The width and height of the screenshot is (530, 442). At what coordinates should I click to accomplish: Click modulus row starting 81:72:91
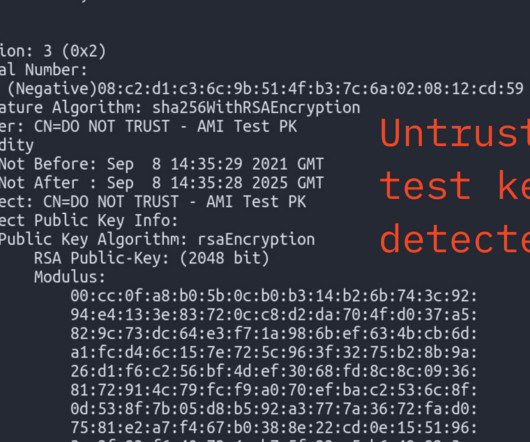pos(273,390)
